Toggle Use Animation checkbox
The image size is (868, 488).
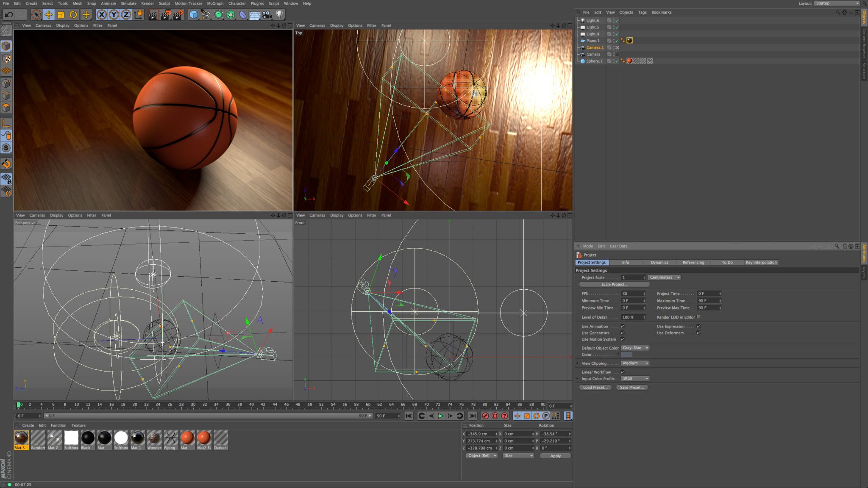(x=622, y=326)
